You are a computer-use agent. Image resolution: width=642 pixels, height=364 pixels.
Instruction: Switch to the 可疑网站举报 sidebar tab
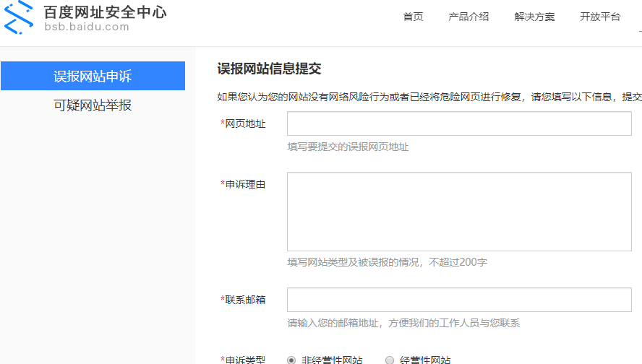[x=93, y=105]
